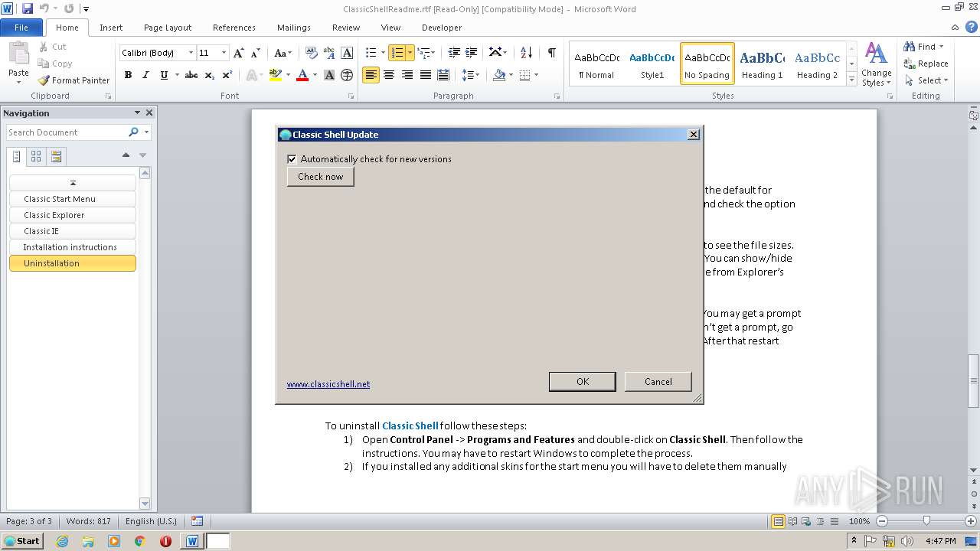The height and width of the screenshot is (551, 980).
Task: Select Classic Explorer heading in Navigation
Action: [73, 215]
